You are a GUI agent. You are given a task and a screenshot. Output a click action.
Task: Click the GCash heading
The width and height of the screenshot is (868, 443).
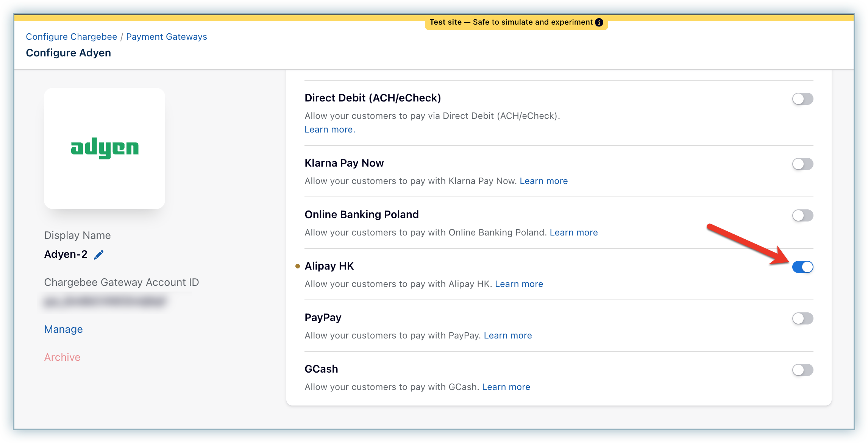[x=321, y=369]
